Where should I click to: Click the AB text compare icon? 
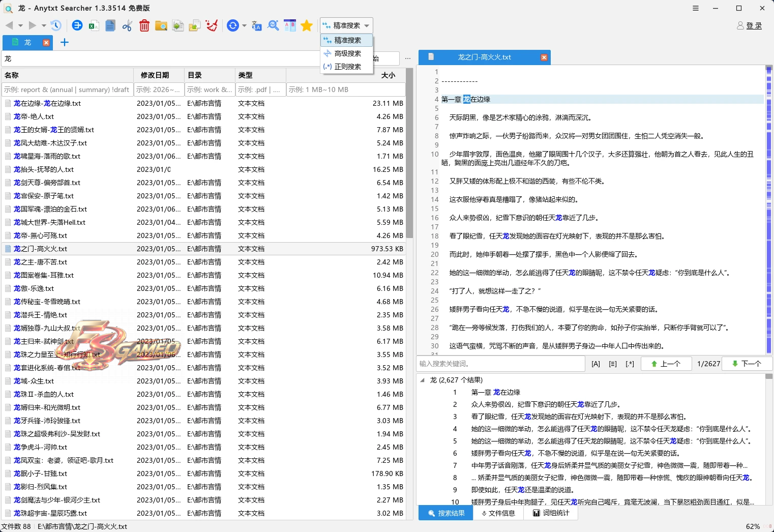click(x=290, y=25)
